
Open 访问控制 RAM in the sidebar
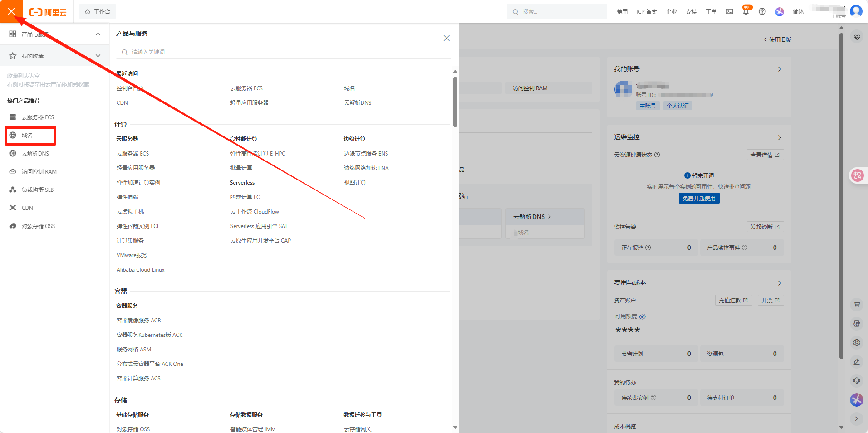pyautogui.click(x=39, y=172)
